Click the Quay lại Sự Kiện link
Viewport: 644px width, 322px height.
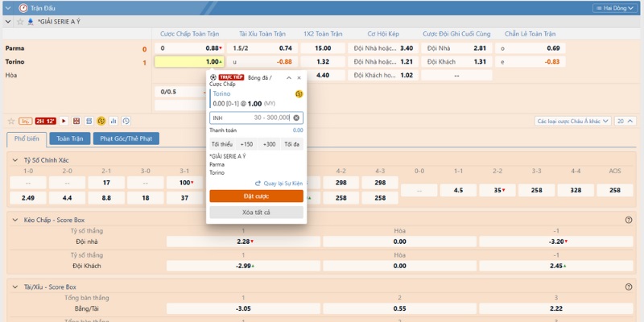(x=279, y=183)
